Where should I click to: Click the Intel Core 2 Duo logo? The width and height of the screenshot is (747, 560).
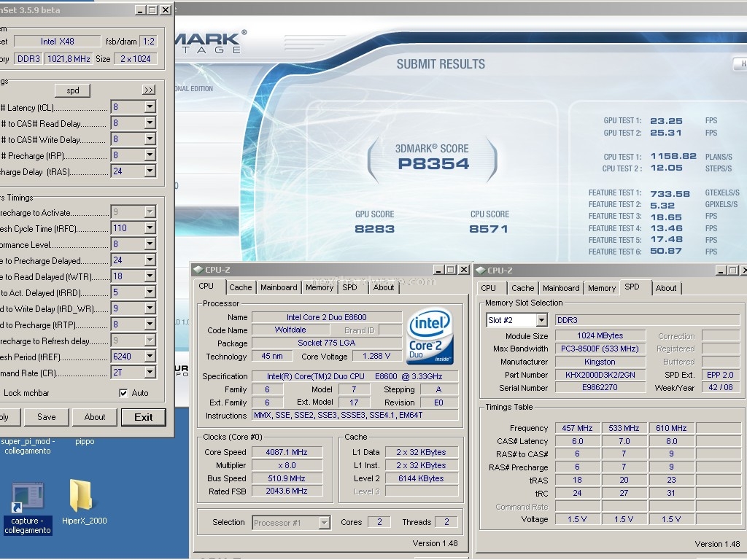(x=430, y=337)
